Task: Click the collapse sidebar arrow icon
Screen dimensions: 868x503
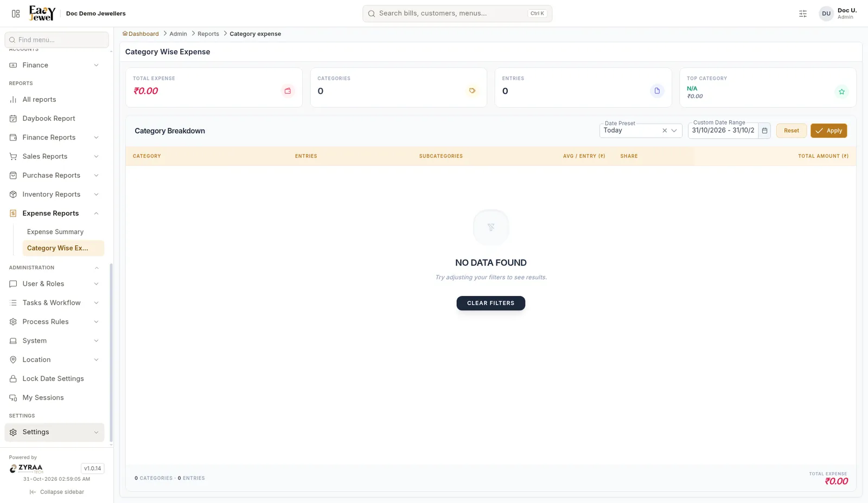Action: (x=33, y=492)
